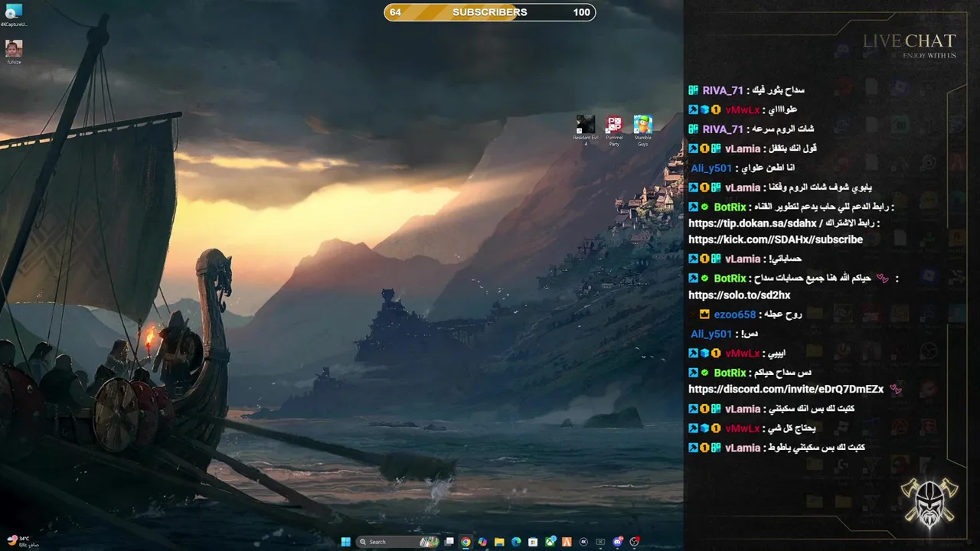Click vLamia on the last chat message
Viewport: 980px width, 551px height.
(x=743, y=448)
